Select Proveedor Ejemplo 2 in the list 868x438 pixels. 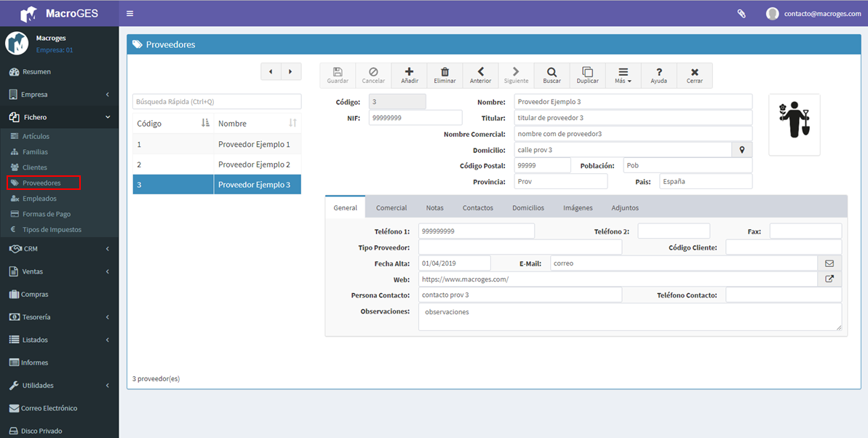(x=217, y=164)
